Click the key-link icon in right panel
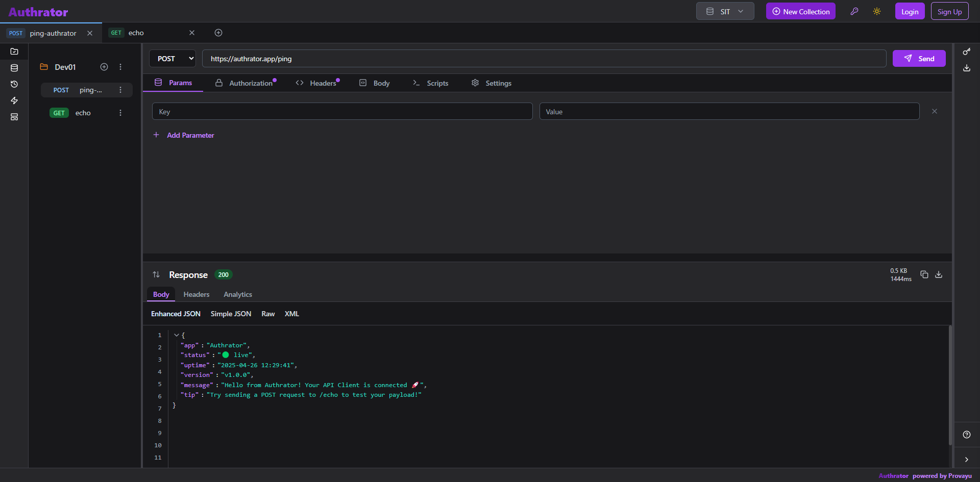The height and width of the screenshot is (482, 980). (x=967, y=52)
